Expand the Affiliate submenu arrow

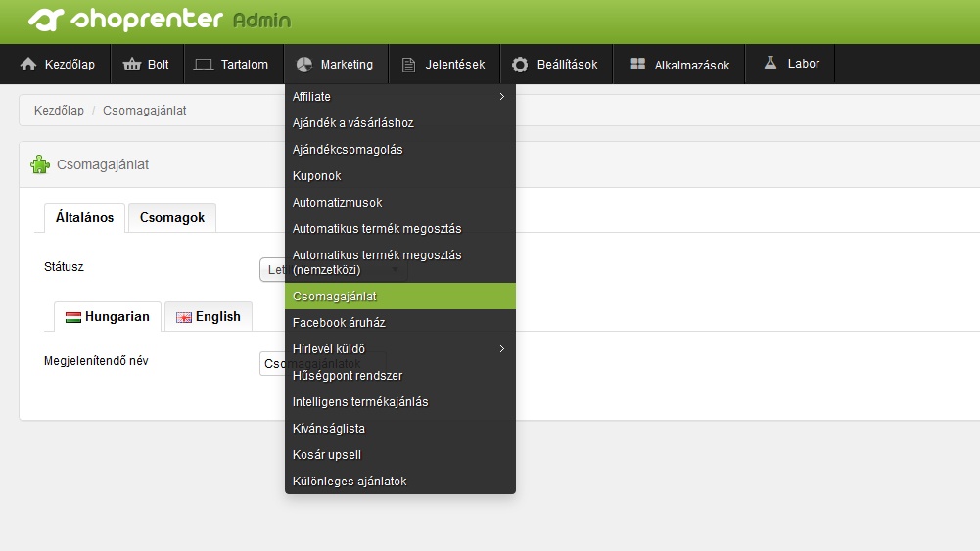coord(502,96)
